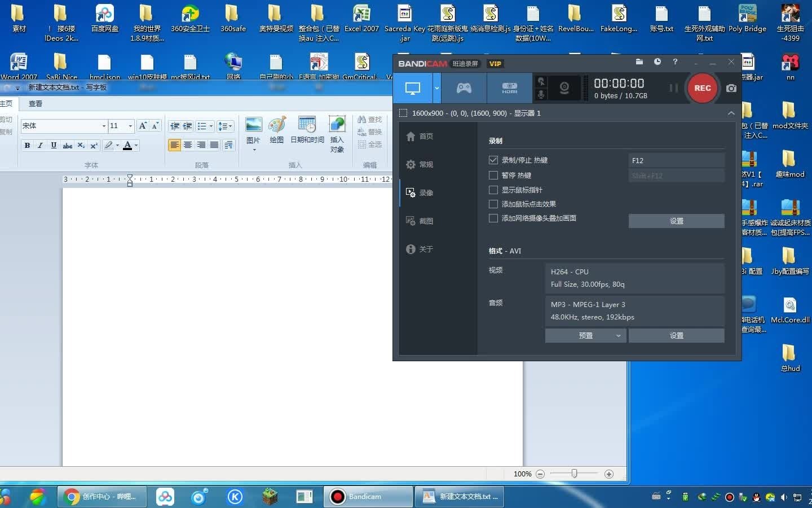812x508 pixels.
Task: Select Bandicam screen recording mode
Action: click(413, 88)
